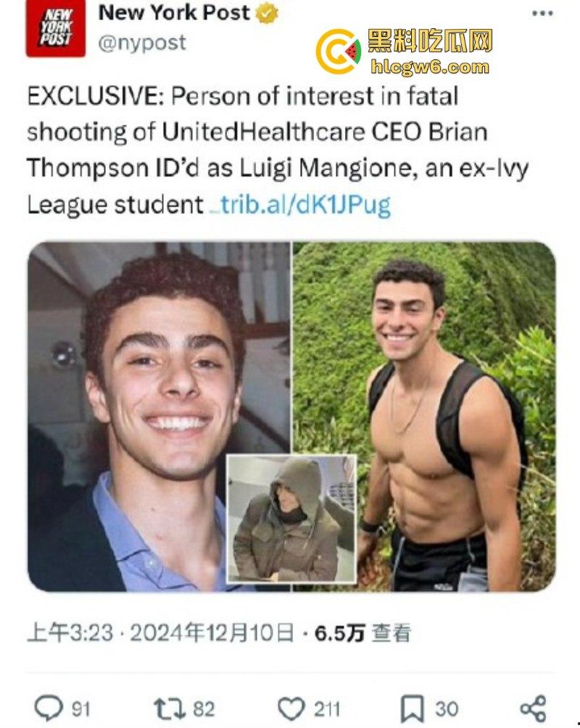Click the 6.5万 查看 view count

pyautogui.click(x=363, y=632)
